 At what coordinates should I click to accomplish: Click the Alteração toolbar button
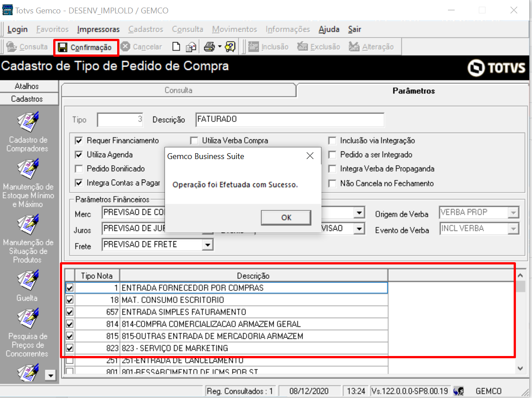click(371, 47)
